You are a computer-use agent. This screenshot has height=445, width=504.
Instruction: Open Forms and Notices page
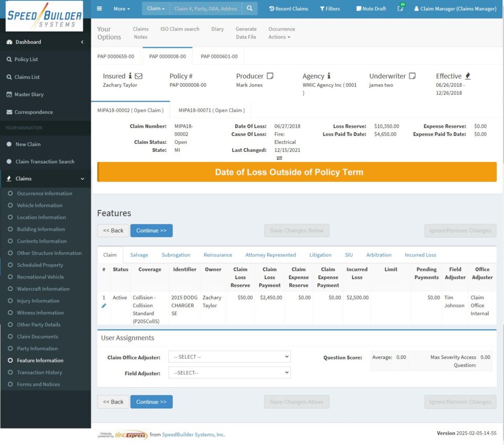click(38, 384)
